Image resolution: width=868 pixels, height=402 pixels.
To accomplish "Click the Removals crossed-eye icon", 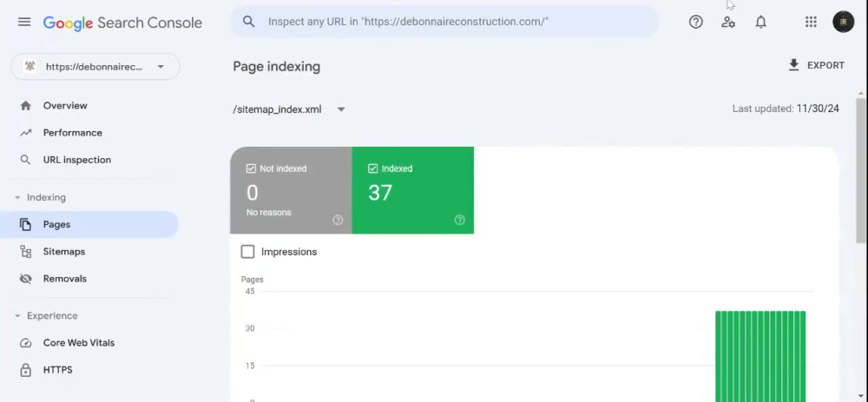I will click(25, 279).
